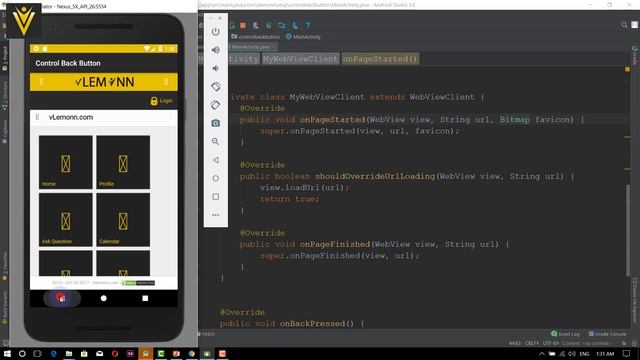Select MyWebViewClient in the structure breadcrumb
Screen dimensions: 640x360
(300, 59)
